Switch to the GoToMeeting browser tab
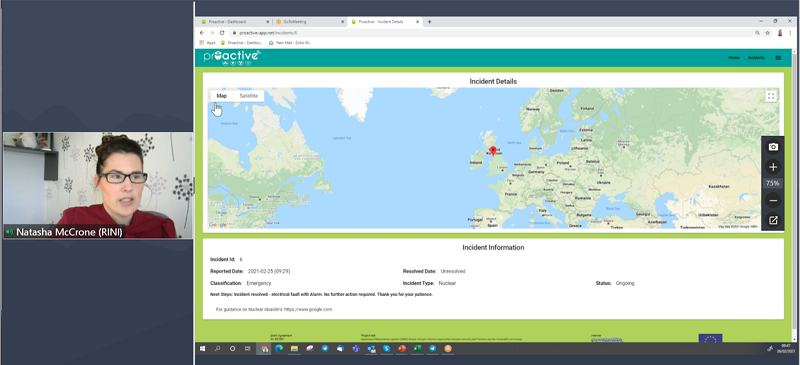 click(x=309, y=22)
